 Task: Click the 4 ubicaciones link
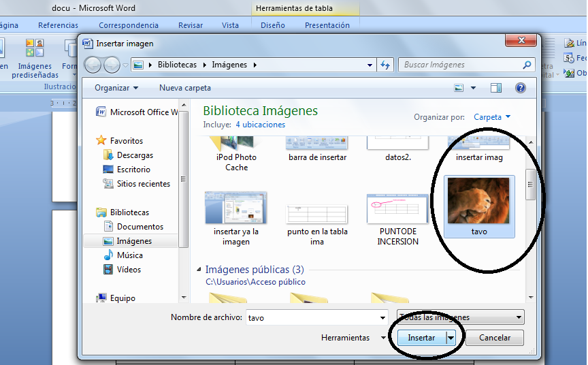261,125
